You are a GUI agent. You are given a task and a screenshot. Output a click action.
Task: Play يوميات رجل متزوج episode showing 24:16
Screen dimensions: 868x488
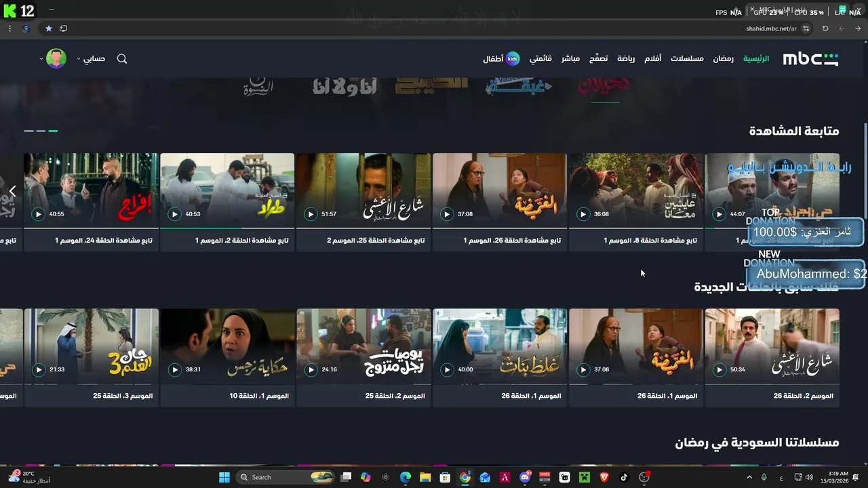[311, 370]
